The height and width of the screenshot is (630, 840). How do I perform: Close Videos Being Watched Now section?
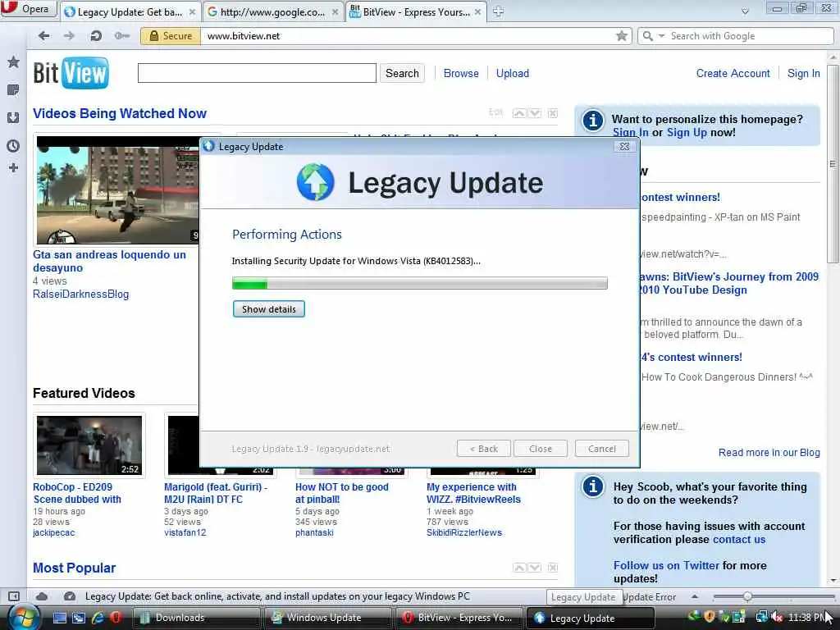553,113
